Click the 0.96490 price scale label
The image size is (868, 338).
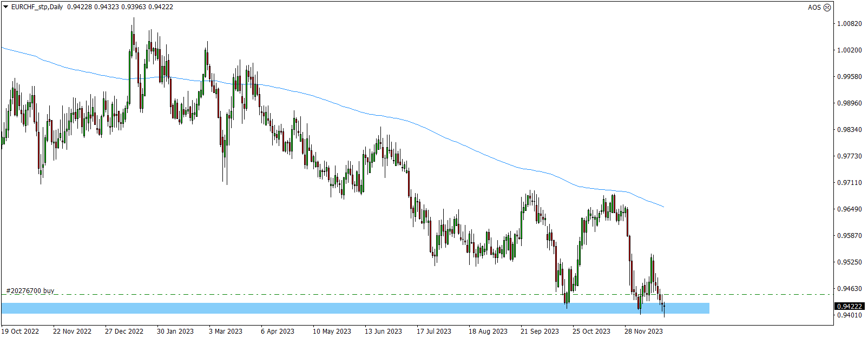point(850,209)
